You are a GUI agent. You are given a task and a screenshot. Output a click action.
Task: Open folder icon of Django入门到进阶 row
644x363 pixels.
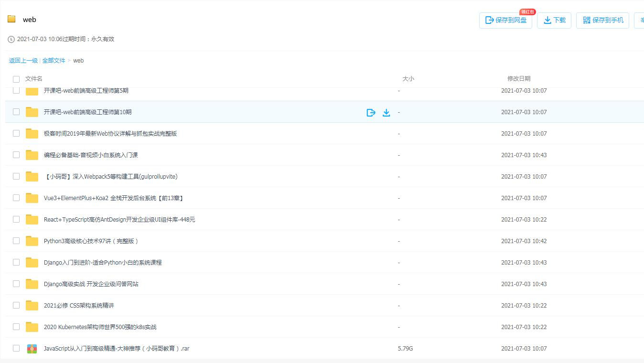click(32, 262)
